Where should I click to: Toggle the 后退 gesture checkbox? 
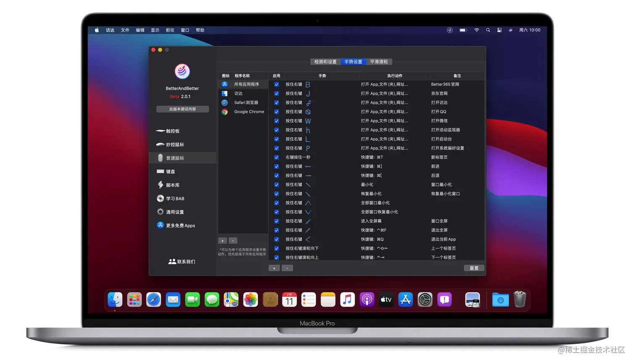coord(276,175)
